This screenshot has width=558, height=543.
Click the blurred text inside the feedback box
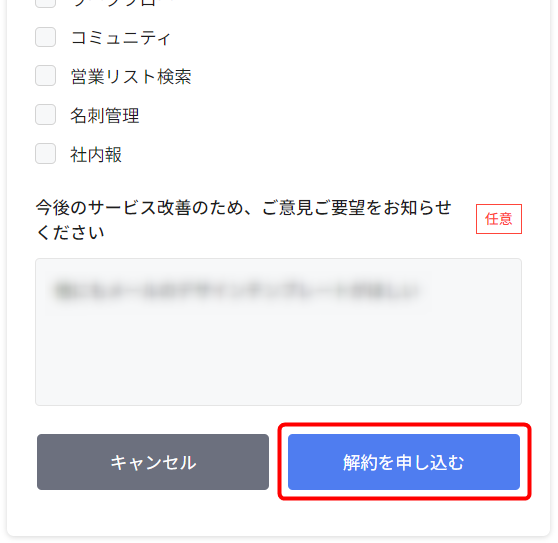click(236, 291)
